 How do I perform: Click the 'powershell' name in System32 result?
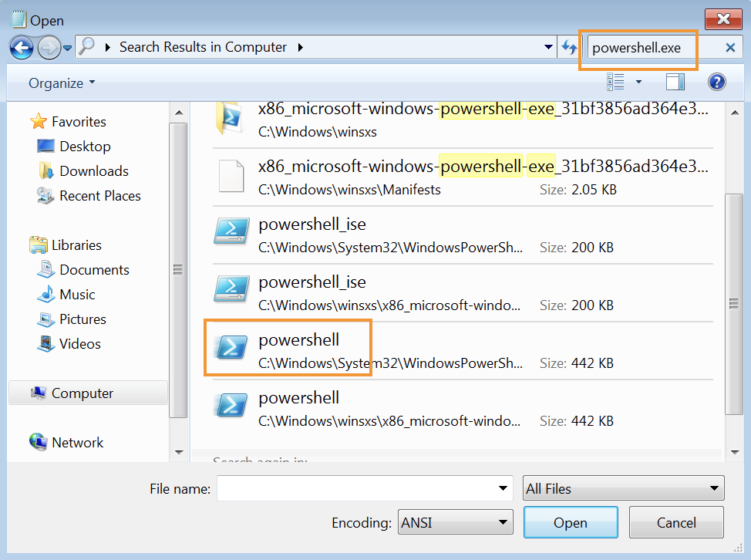pyautogui.click(x=299, y=340)
